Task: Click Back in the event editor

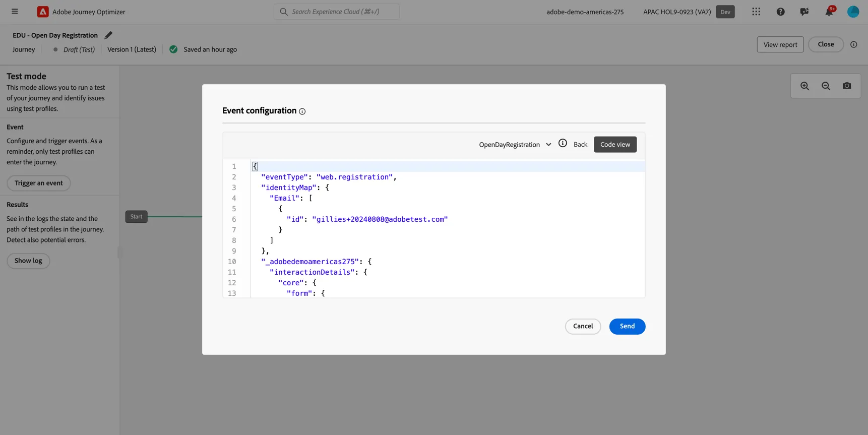Action: click(x=580, y=145)
